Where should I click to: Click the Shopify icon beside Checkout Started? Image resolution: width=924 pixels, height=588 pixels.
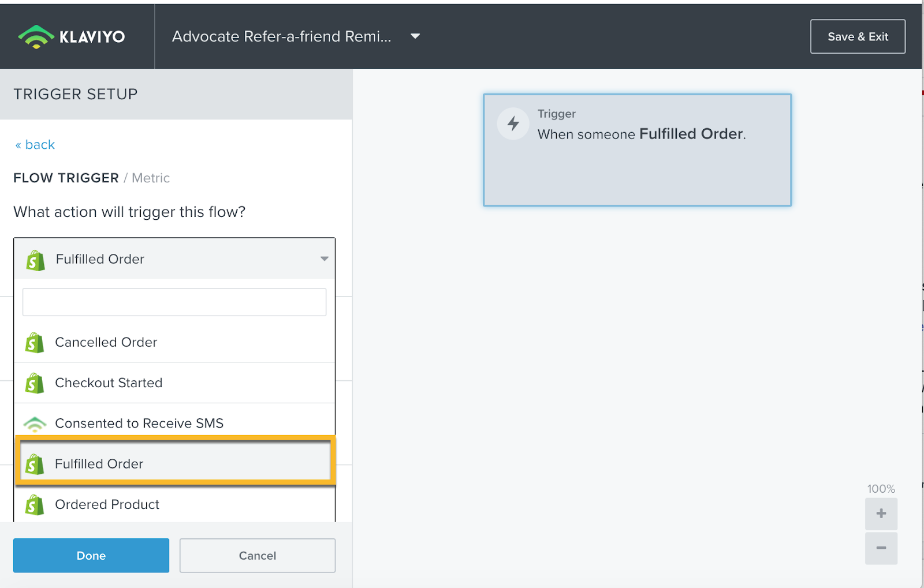tap(35, 383)
